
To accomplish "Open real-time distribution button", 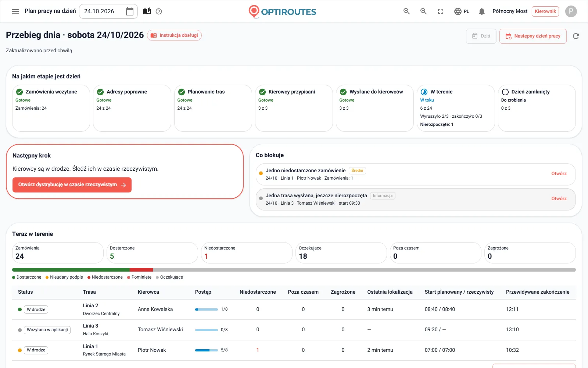I will 72,185.
